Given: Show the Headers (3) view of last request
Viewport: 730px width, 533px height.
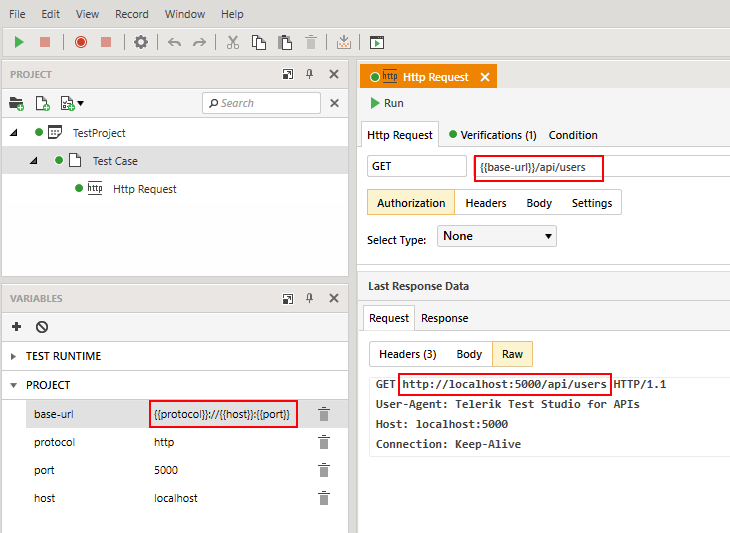Looking at the screenshot, I should point(408,354).
